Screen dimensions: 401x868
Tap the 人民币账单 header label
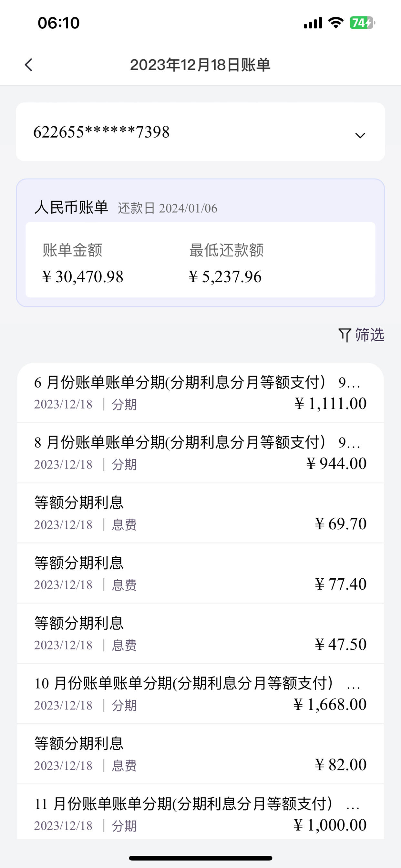(71, 207)
